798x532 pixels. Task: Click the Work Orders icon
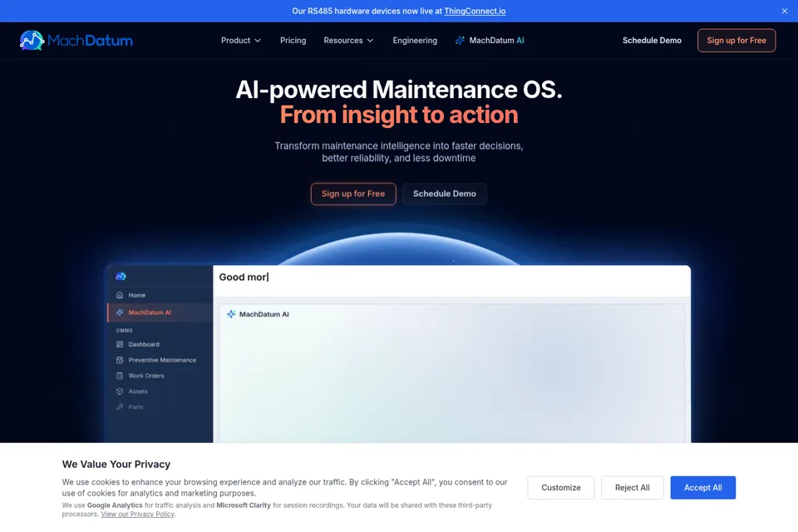pos(120,377)
